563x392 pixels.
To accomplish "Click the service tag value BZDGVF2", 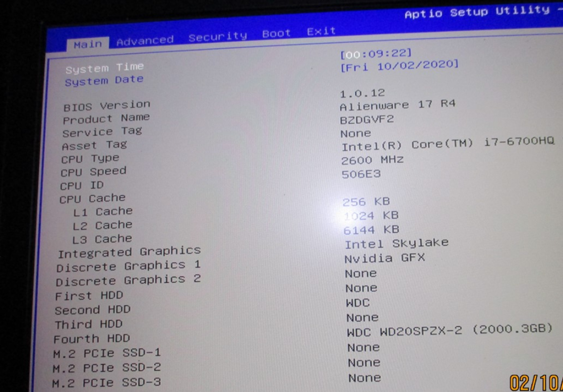I will click(367, 120).
